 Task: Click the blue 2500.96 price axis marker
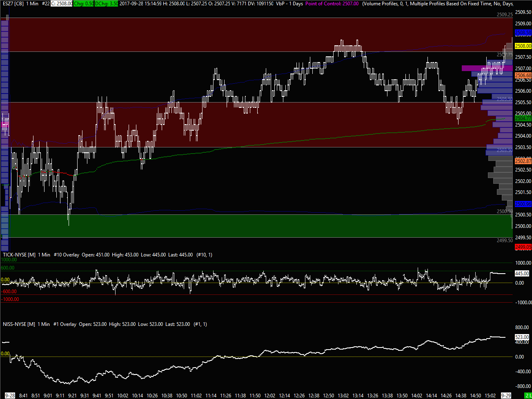(x=523, y=204)
